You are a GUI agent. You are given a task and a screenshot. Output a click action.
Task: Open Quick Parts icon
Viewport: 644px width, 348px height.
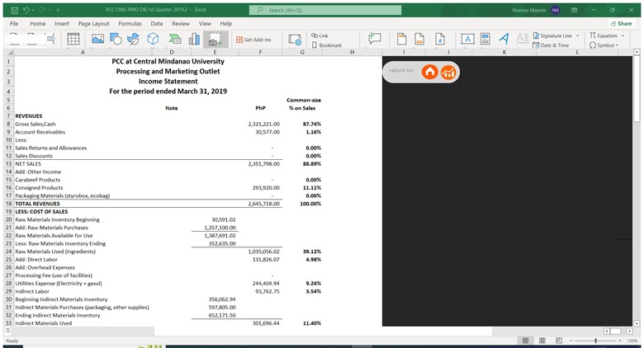485,39
